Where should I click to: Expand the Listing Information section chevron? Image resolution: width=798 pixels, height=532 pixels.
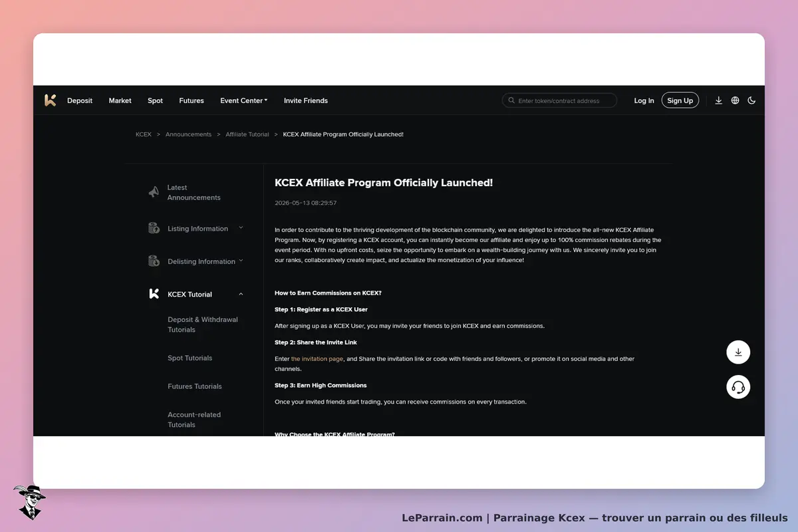pos(241,227)
